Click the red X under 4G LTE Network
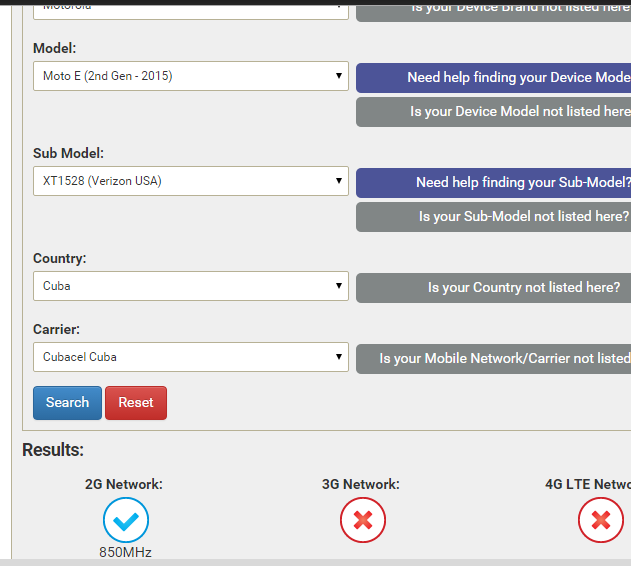Image resolution: width=631 pixels, height=566 pixels. pyautogui.click(x=600, y=520)
